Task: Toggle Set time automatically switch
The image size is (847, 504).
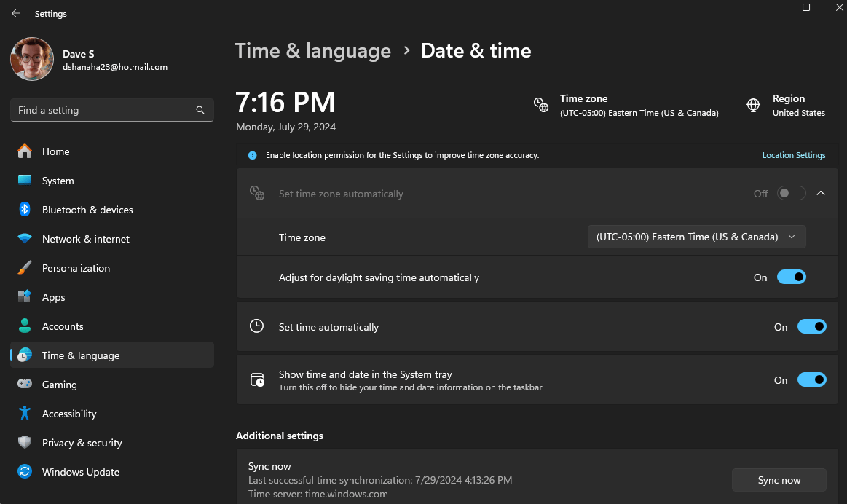Action: point(812,326)
